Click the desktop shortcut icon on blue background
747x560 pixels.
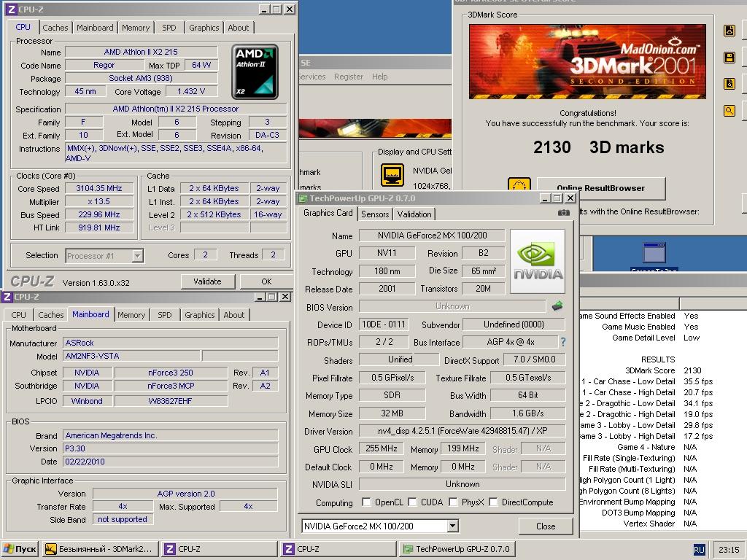pyautogui.click(x=654, y=253)
